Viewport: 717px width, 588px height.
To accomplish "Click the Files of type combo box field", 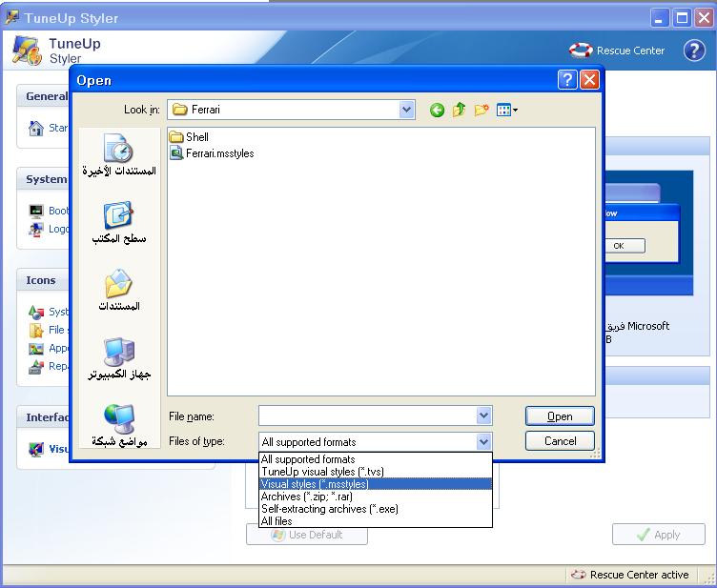I will 375,442.
